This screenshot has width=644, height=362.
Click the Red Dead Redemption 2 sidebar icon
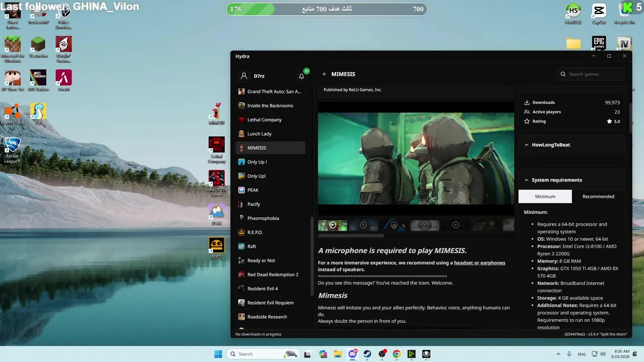click(242, 275)
